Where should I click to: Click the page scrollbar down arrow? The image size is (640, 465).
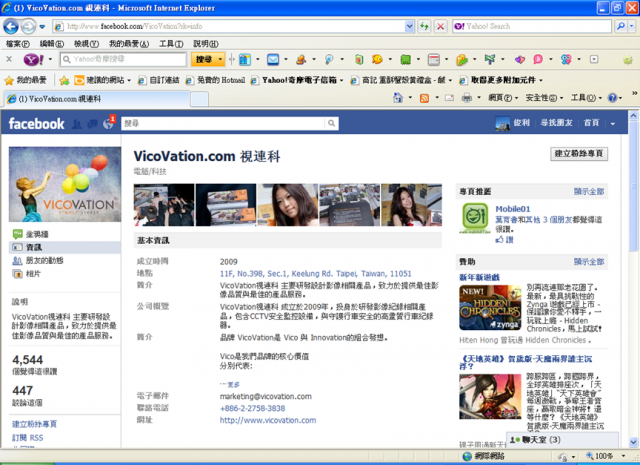pos(633,442)
